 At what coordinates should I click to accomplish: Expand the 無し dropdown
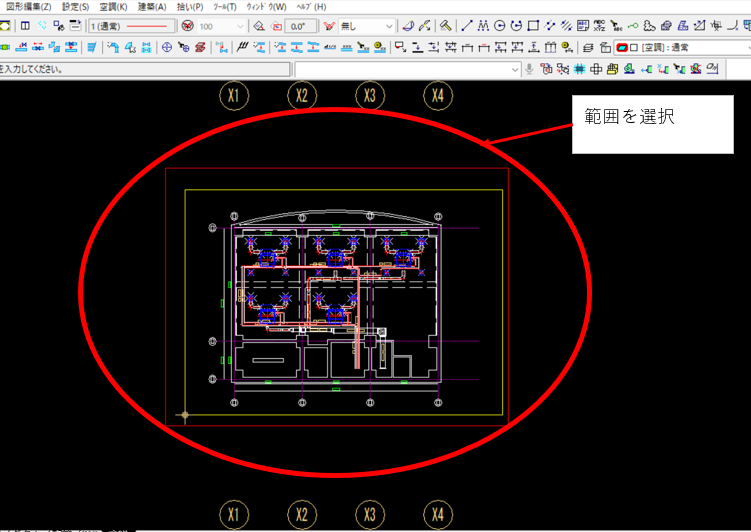tap(389, 26)
